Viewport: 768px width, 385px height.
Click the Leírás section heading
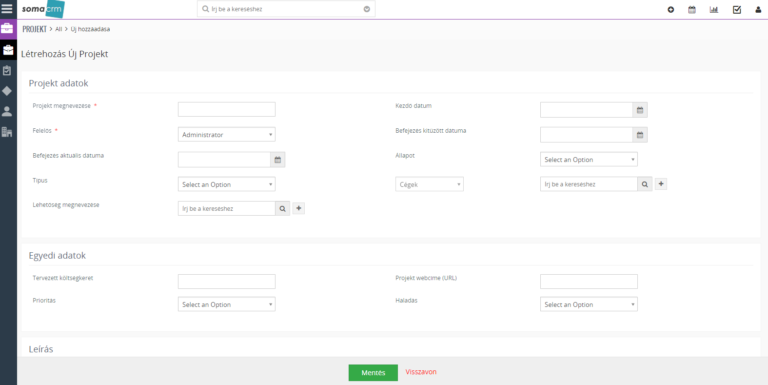pos(41,349)
